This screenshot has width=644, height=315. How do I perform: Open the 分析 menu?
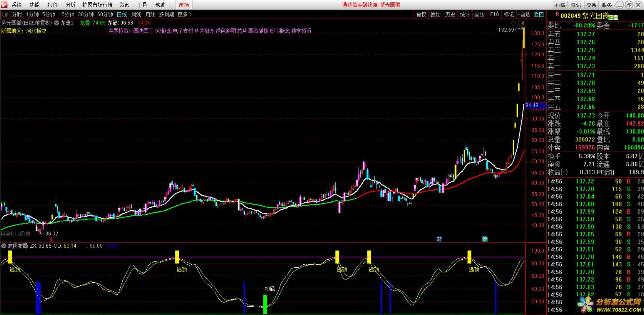pyautogui.click(x=70, y=5)
